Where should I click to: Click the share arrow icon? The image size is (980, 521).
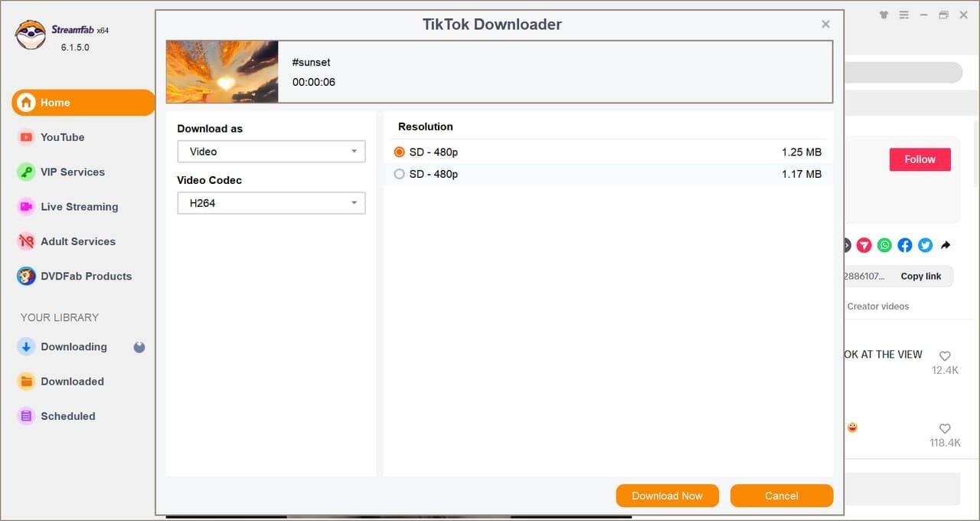(x=946, y=245)
